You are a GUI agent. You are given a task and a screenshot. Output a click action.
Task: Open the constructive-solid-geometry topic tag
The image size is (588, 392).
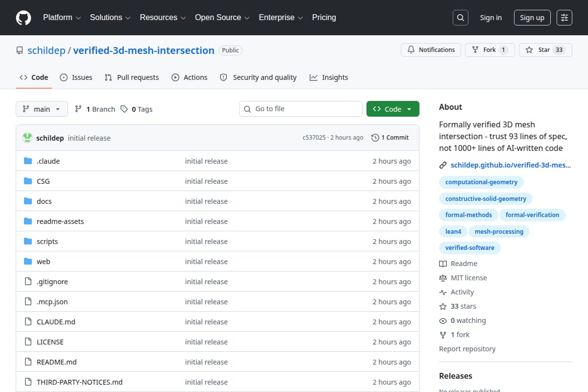click(x=486, y=199)
